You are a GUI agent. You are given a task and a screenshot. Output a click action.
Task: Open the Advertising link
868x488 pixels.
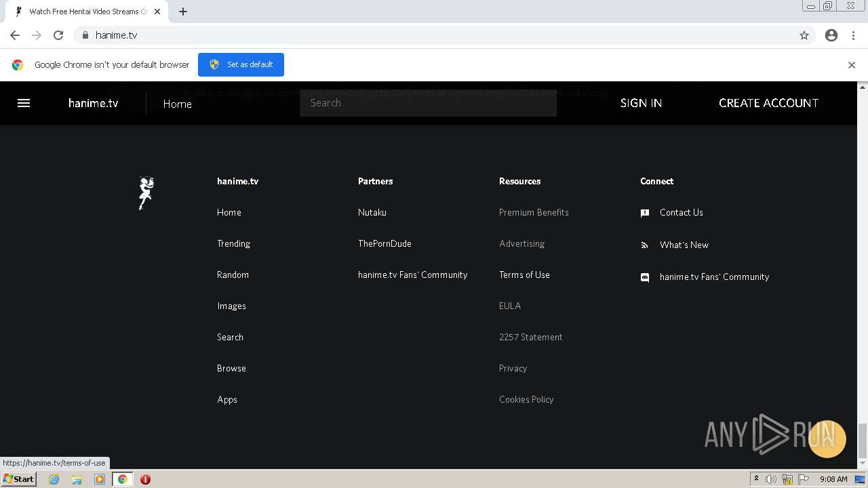pyautogui.click(x=521, y=243)
